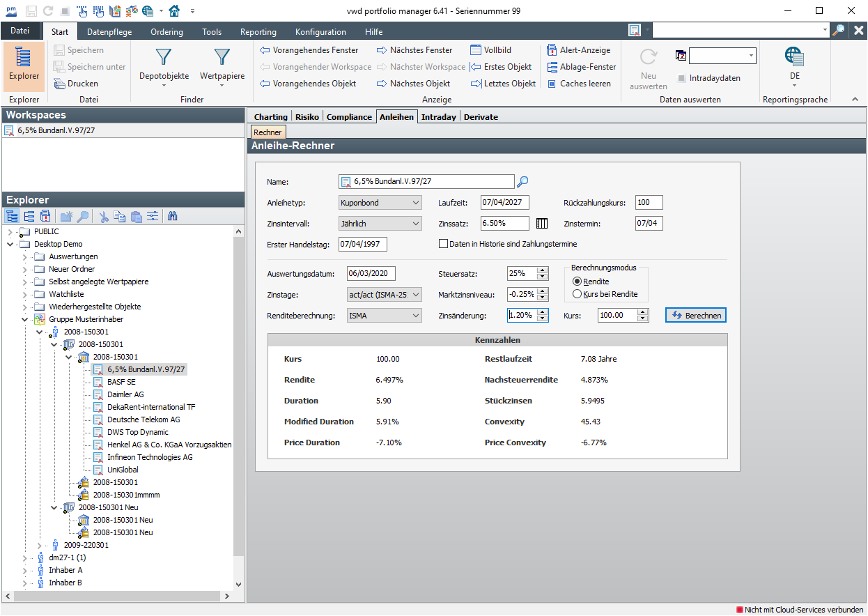Switch to the Charting tab
The image size is (868, 616).
point(270,117)
